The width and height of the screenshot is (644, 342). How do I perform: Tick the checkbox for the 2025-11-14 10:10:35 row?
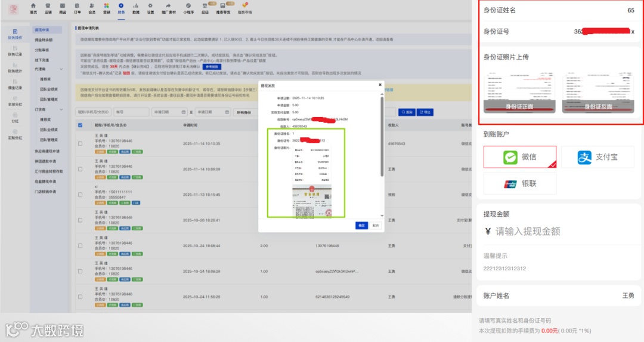click(80, 143)
